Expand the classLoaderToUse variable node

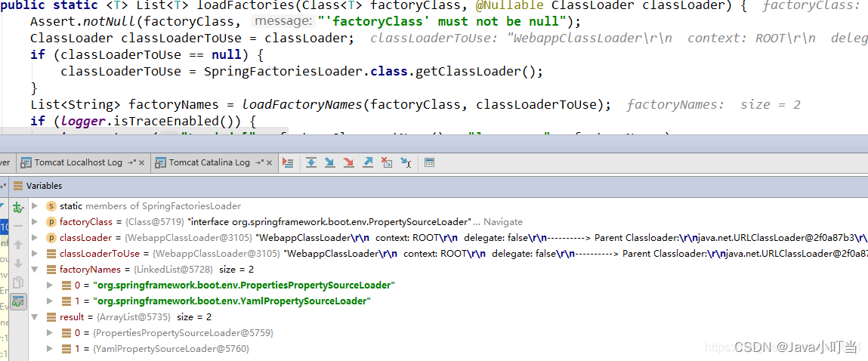(35, 255)
